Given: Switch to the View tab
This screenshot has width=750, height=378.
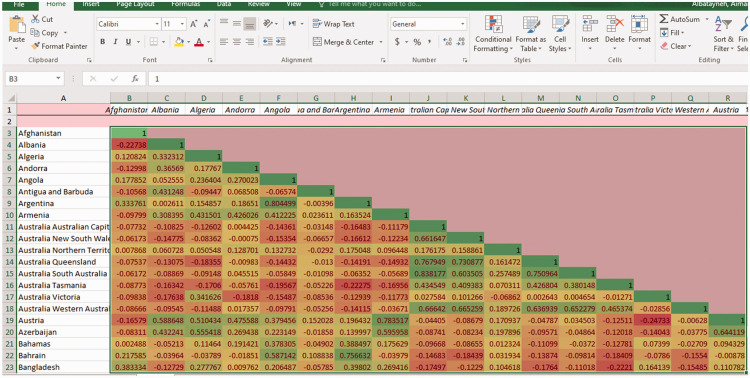Looking at the screenshot, I should point(294,4).
